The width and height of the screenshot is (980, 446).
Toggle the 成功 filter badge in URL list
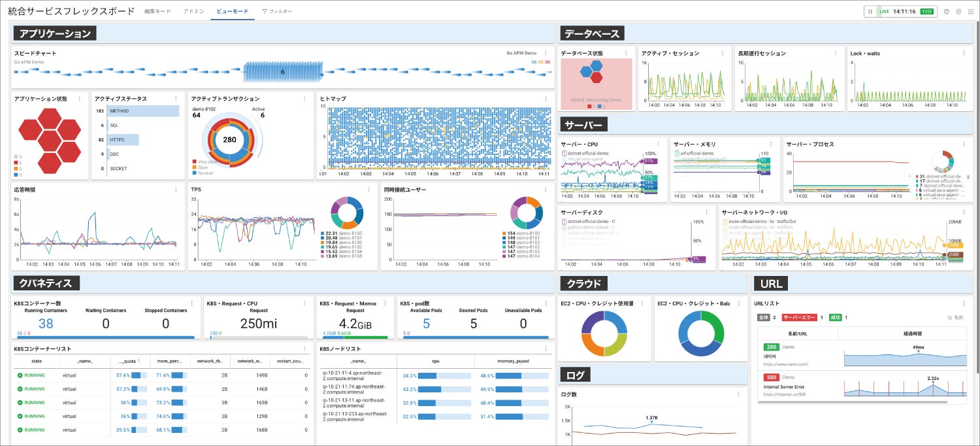(x=836, y=318)
